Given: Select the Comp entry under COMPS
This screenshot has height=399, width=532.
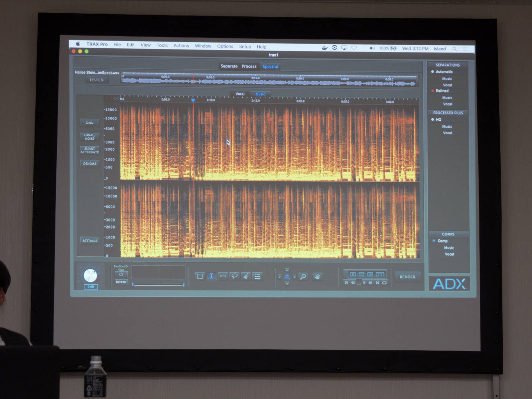Looking at the screenshot, I should (x=442, y=241).
